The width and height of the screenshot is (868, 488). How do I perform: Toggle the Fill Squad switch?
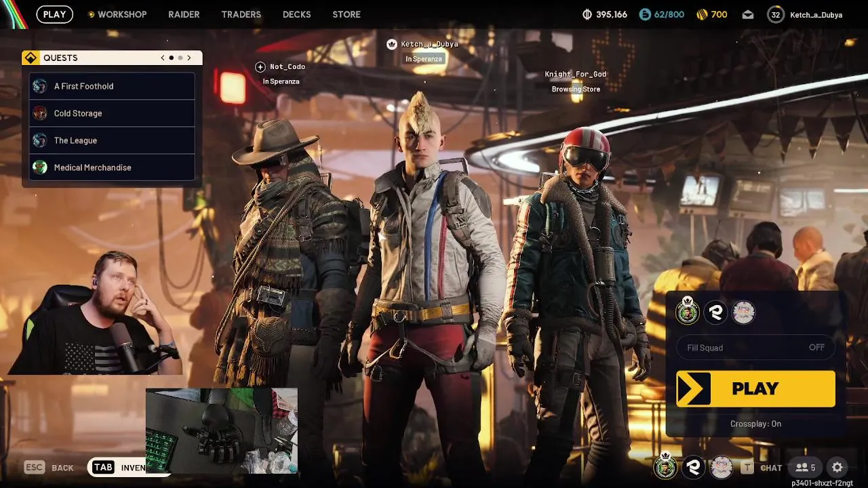(755, 348)
